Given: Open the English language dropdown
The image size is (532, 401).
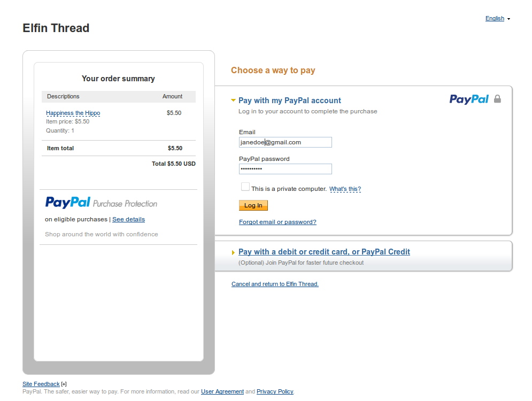Looking at the screenshot, I should pos(497,18).
